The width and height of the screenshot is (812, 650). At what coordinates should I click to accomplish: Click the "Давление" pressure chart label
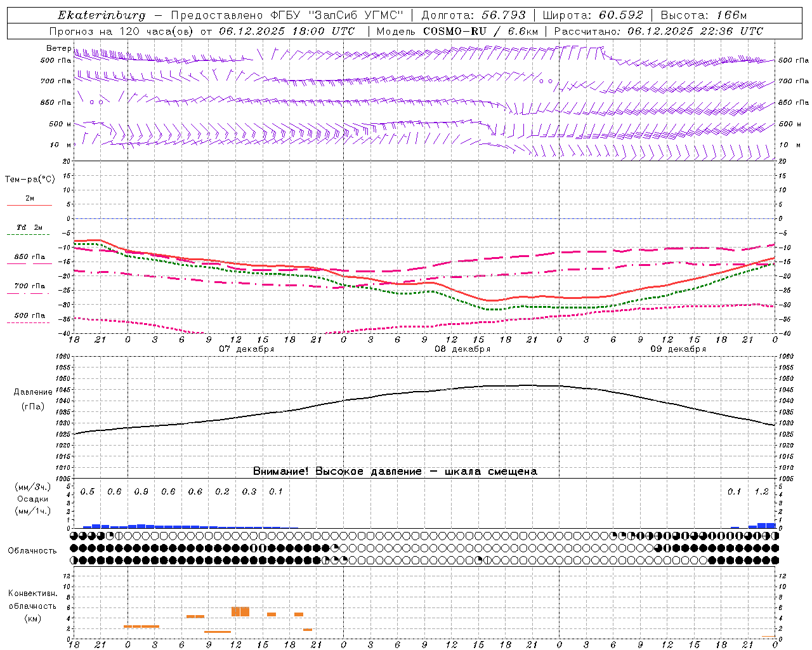click(33, 392)
